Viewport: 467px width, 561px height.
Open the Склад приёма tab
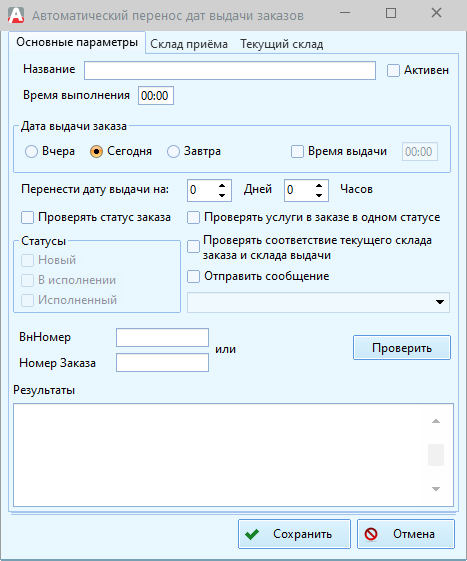189,44
